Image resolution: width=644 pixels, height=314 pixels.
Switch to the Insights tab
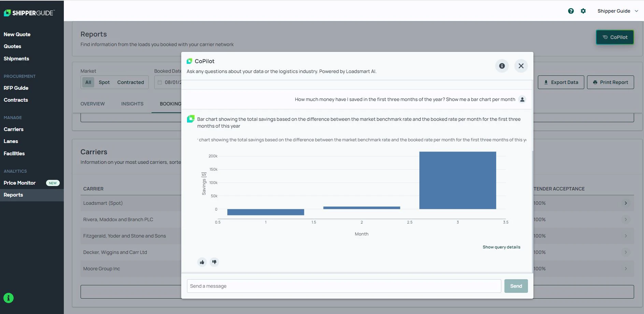coord(132,104)
